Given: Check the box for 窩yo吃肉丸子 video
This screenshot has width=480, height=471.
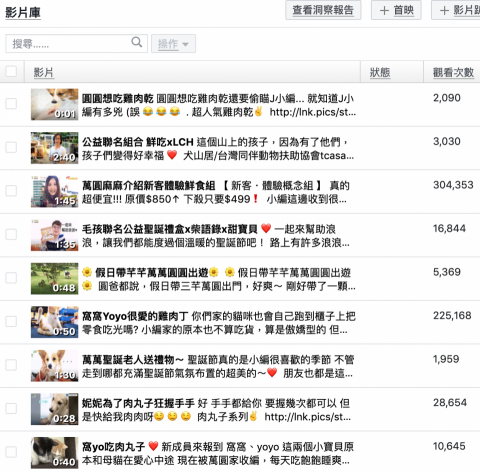Looking at the screenshot, I should click(11, 452).
